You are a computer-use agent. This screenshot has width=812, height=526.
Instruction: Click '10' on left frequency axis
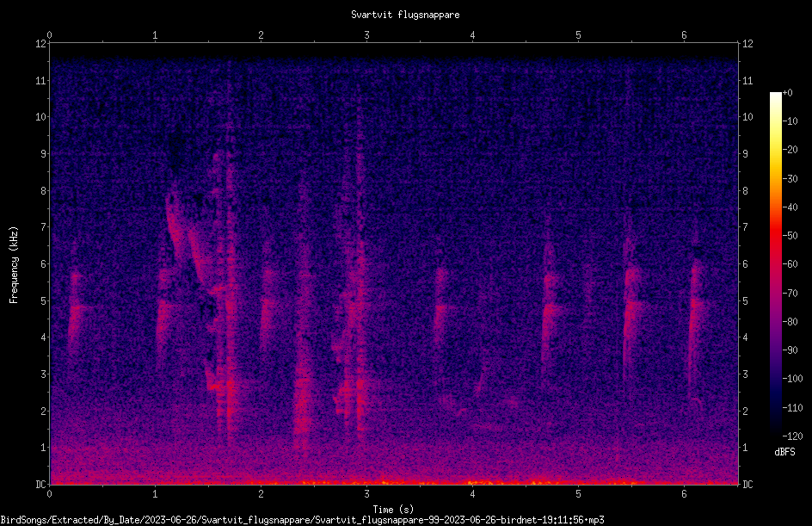tap(41, 117)
